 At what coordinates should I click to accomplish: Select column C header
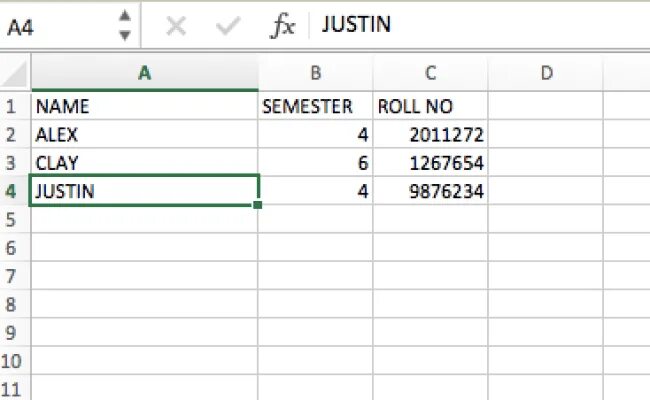pos(431,73)
